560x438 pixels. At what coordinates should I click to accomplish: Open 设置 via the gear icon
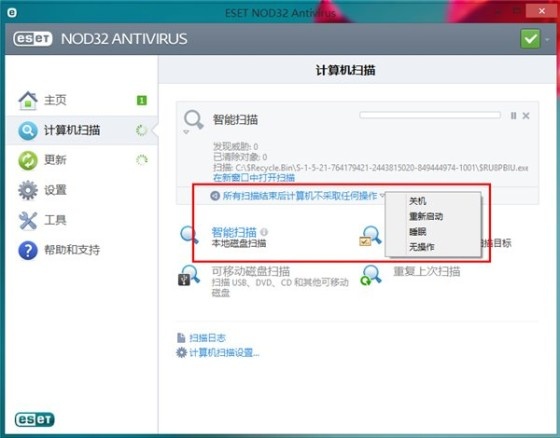(28, 190)
